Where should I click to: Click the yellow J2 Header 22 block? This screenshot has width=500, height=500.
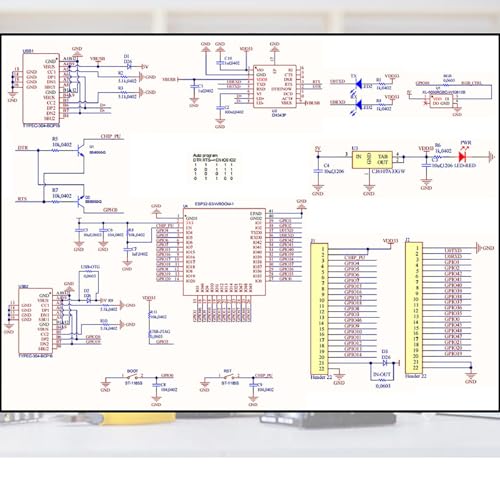[x=414, y=308]
